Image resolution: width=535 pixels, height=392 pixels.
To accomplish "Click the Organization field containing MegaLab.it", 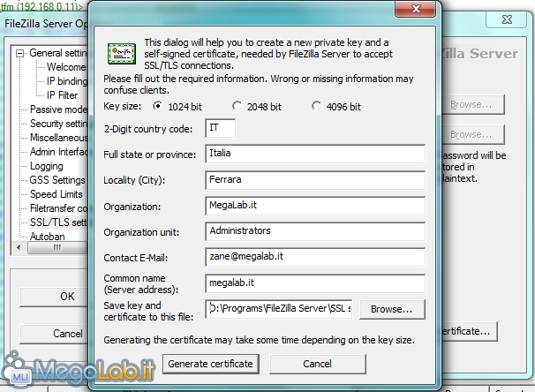I will pyautogui.click(x=315, y=206).
